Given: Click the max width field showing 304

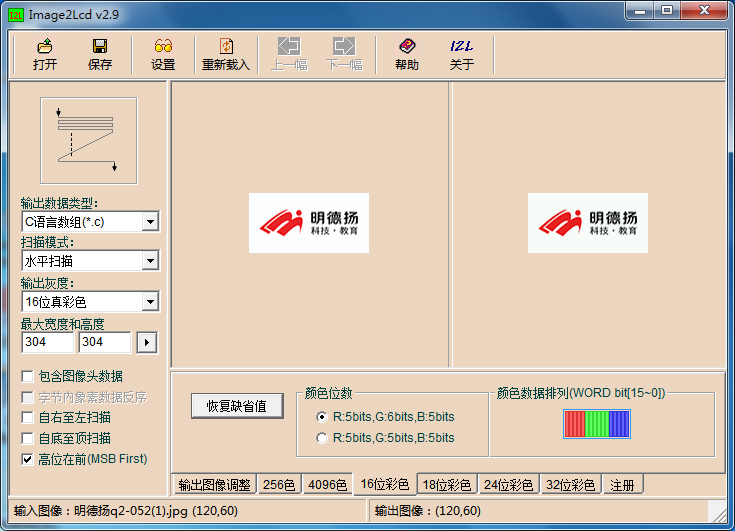Looking at the screenshot, I should pyautogui.click(x=47, y=342).
